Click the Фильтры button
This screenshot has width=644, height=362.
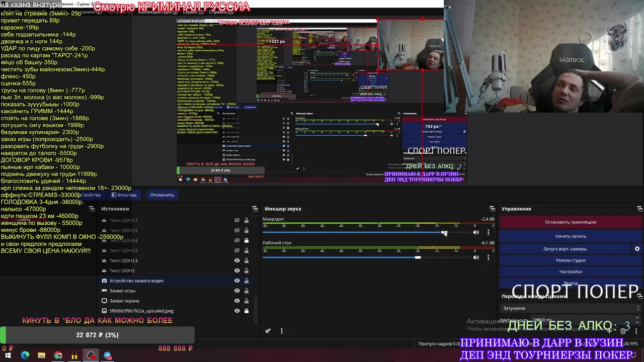(124, 195)
